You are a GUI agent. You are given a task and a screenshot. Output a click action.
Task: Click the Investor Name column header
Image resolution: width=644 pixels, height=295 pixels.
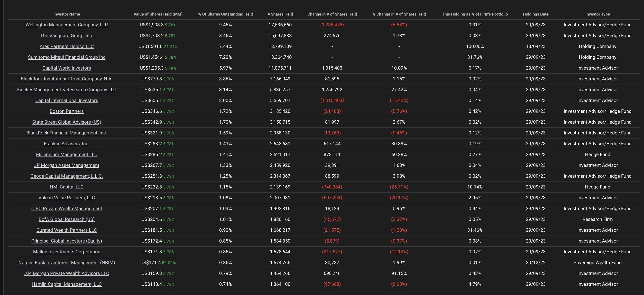[x=66, y=14]
